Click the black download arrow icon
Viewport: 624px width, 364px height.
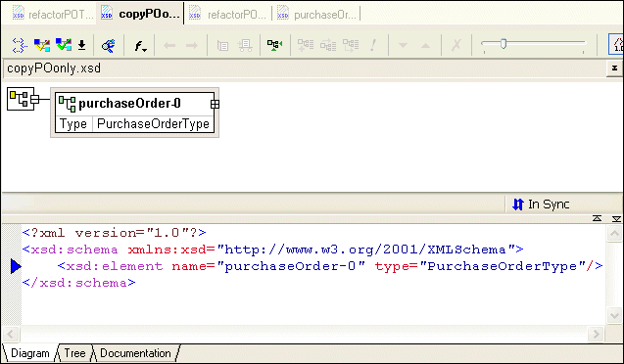[81, 45]
